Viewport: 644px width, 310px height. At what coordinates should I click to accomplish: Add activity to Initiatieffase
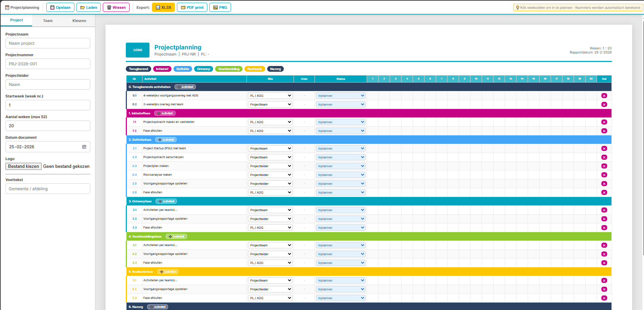165,113
